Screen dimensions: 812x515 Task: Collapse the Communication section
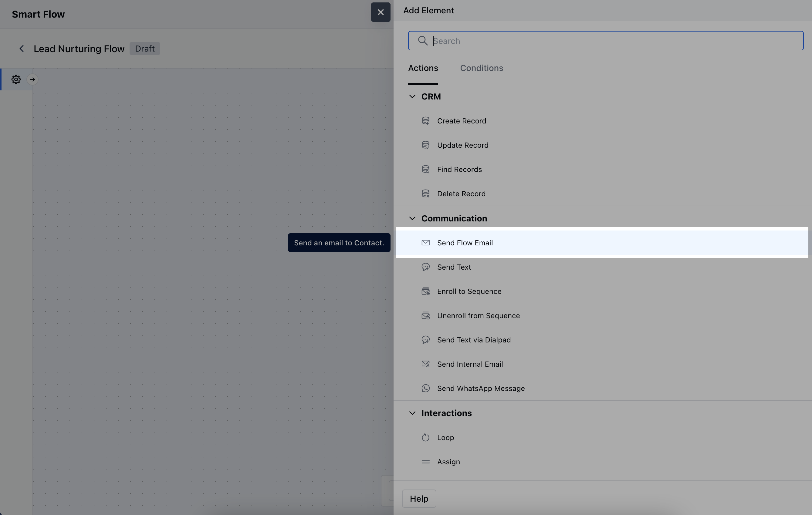[412, 218]
